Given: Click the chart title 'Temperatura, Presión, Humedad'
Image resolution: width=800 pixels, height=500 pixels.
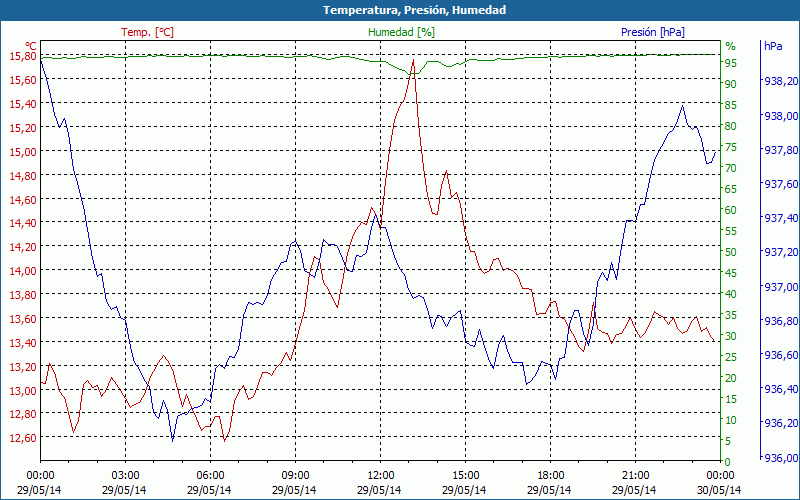Looking at the screenshot, I should point(414,10).
